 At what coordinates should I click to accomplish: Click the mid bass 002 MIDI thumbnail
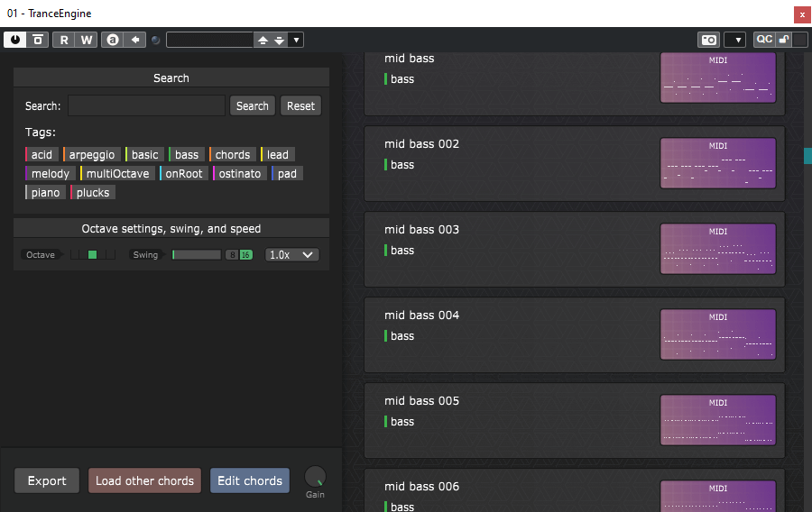[x=718, y=163]
